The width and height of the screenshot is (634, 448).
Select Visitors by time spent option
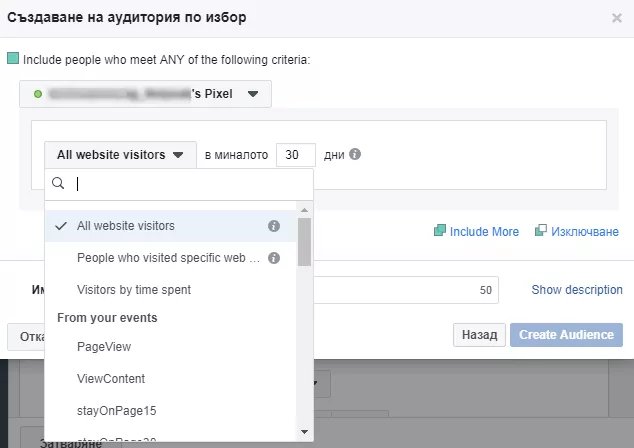170,290
